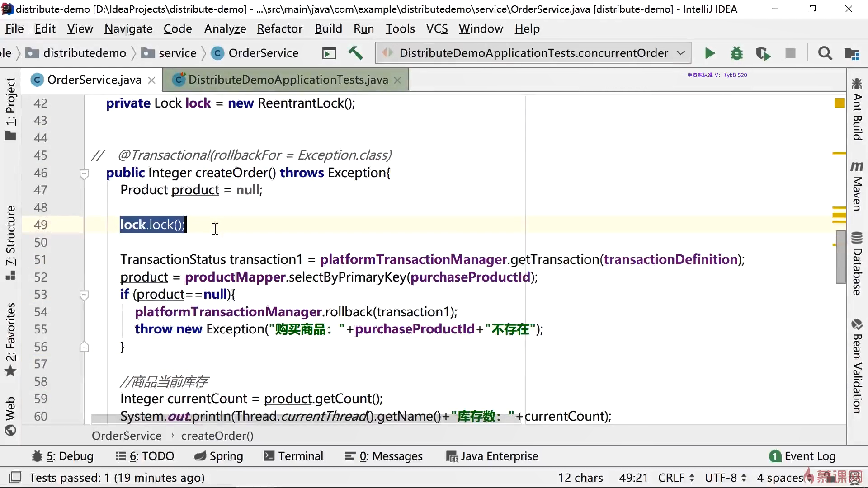Close the OrderService.java tab
This screenshot has height=488, width=868.
(152, 80)
